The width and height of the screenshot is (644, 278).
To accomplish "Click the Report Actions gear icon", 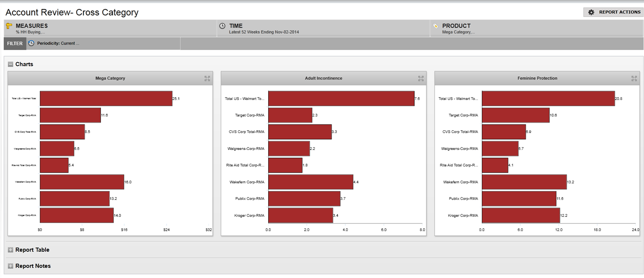I will [591, 12].
